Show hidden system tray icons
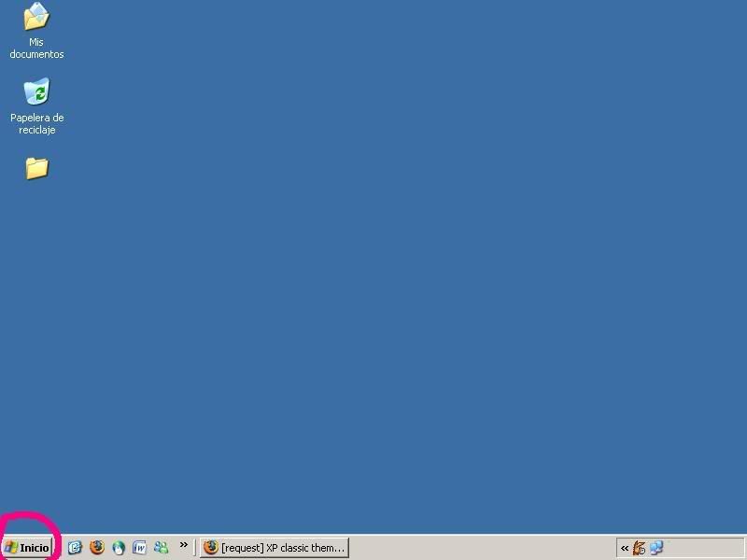747x560 pixels. click(x=625, y=548)
